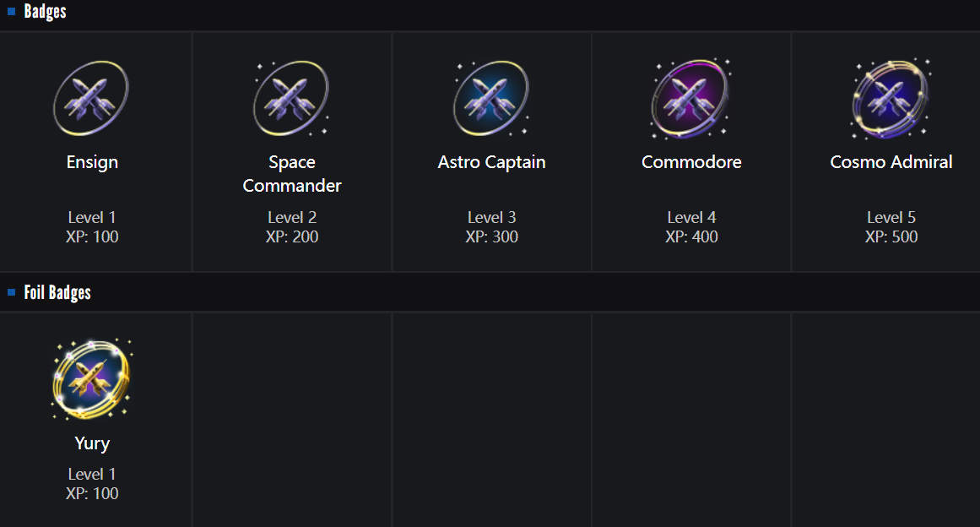Click the Level 3 XP: 300 text
Viewport: 980px width, 527px height.
[491, 227]
